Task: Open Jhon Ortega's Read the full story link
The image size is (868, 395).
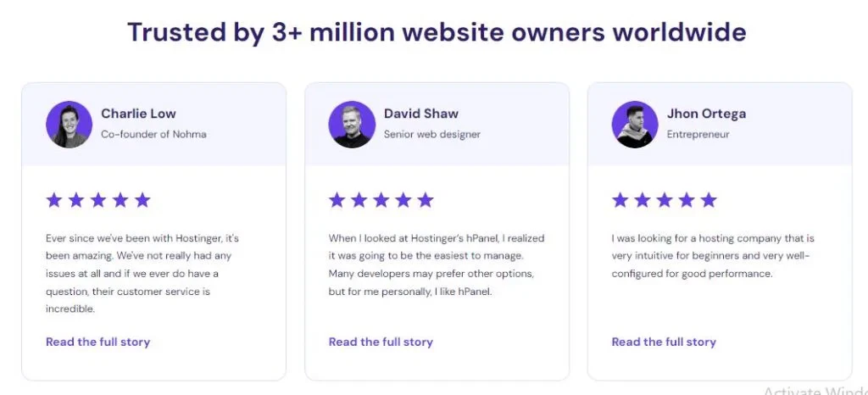Action: click(x=664, y=342)
